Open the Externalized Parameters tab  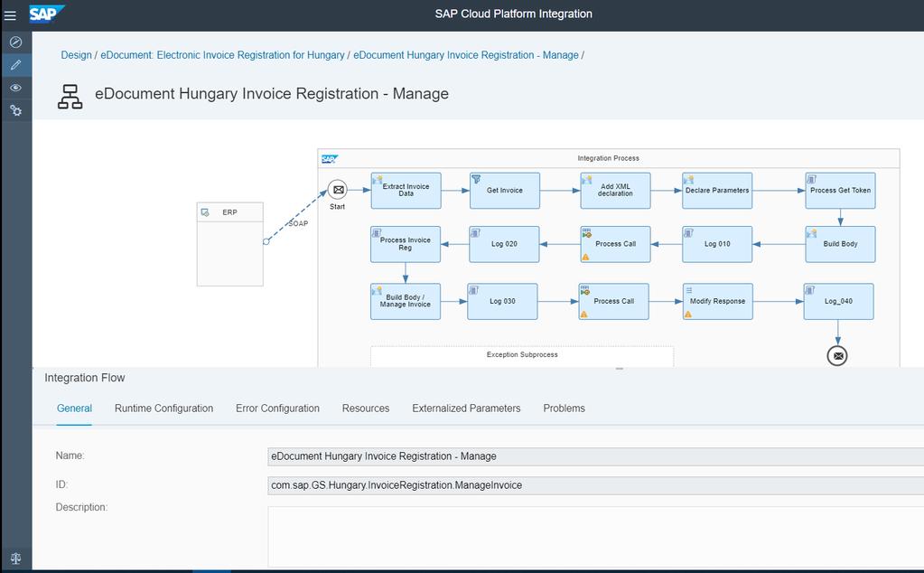[x=466, y=408]
